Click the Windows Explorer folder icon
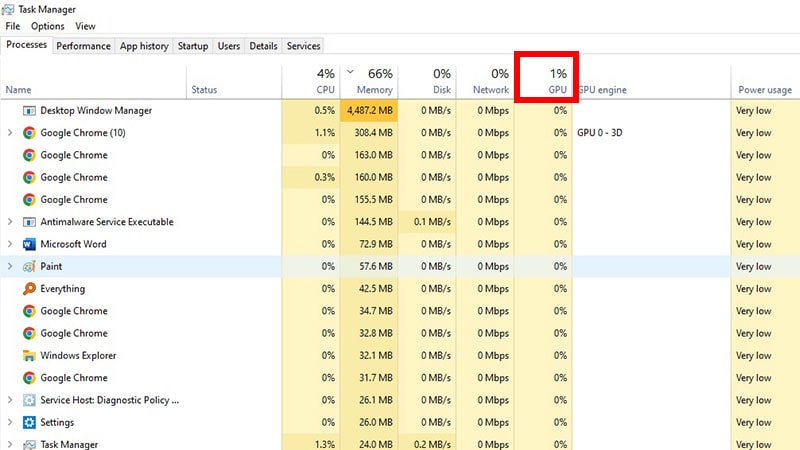Screen dimensions: 800x450 pos(29,356)
